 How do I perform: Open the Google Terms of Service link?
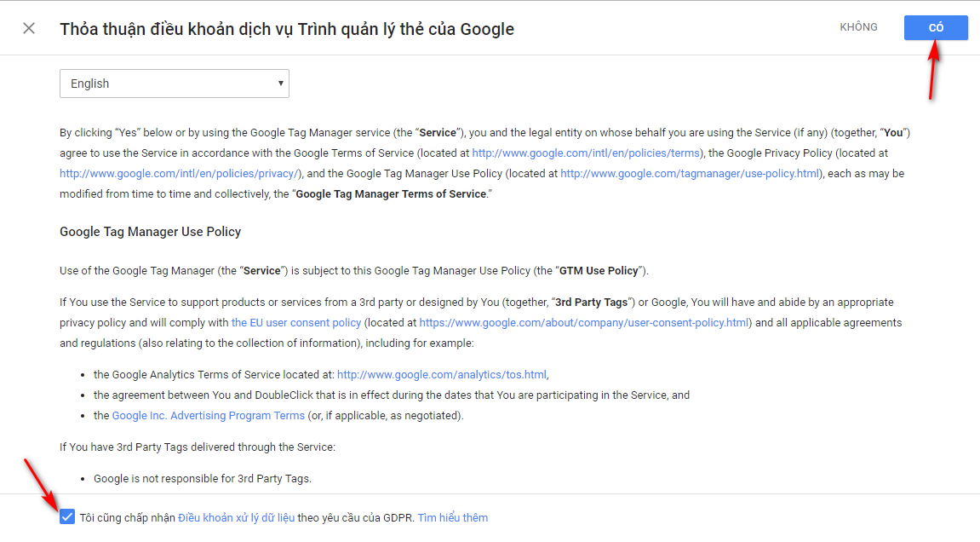587,153
